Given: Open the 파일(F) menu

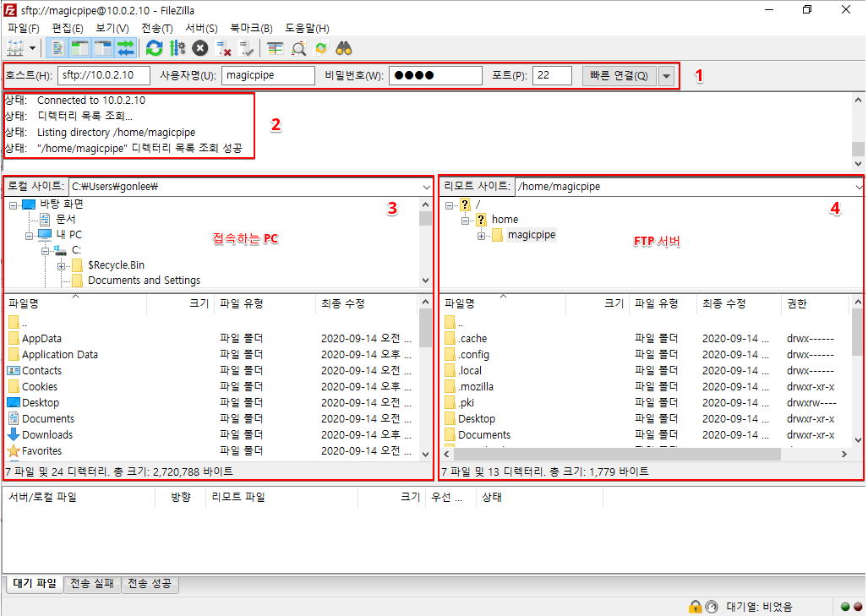Looking at the screenshot, I should pyautogui.click(x=24, y=28).
